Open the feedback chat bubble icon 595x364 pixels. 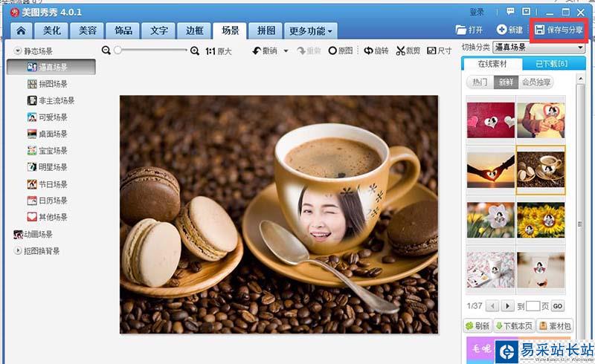pyautogui.click(x=510, y=12)
